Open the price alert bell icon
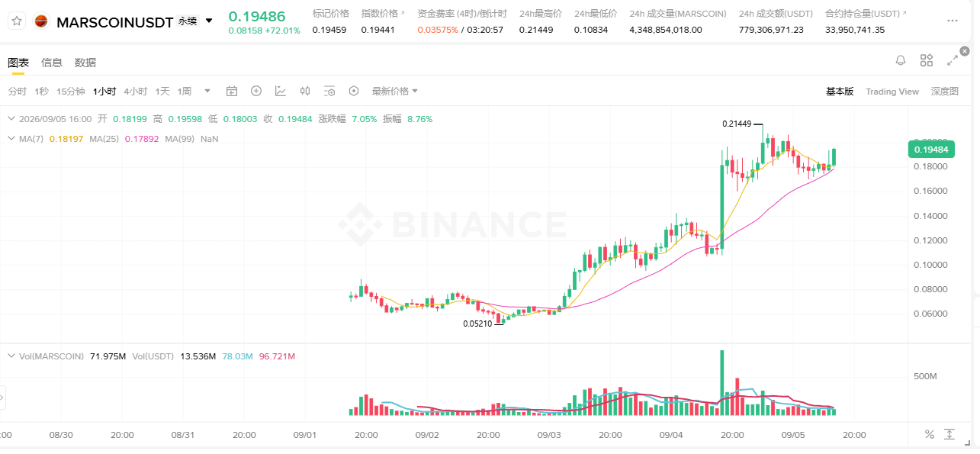980x454 pixels. [x=901, y=60]
